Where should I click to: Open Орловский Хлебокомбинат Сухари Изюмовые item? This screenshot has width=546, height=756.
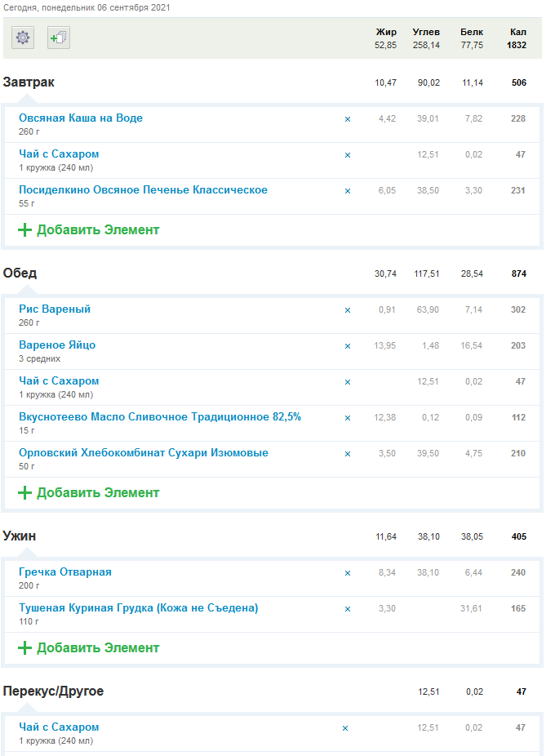click(x=144, y=453)
